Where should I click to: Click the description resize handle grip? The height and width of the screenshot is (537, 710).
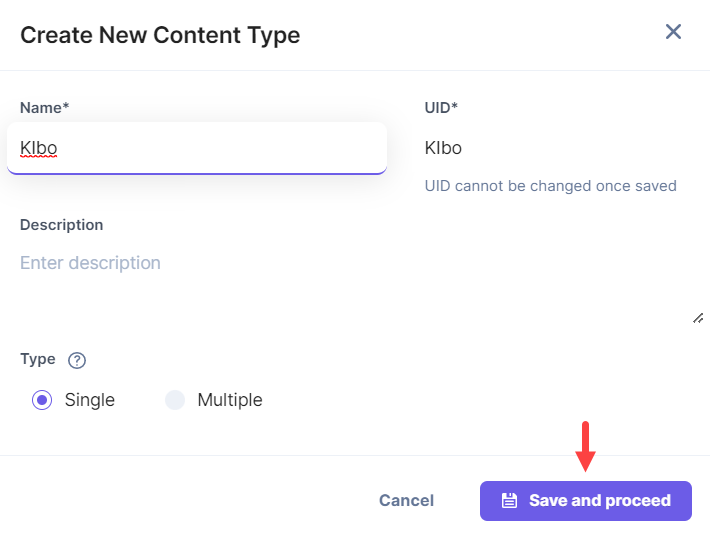coord(698,318)
